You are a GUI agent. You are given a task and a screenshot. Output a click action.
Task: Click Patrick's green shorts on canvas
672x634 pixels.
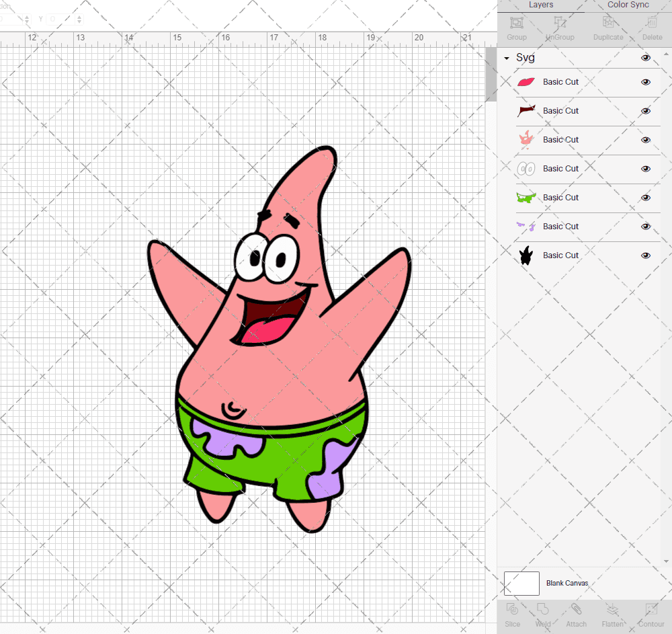point(274,459)
